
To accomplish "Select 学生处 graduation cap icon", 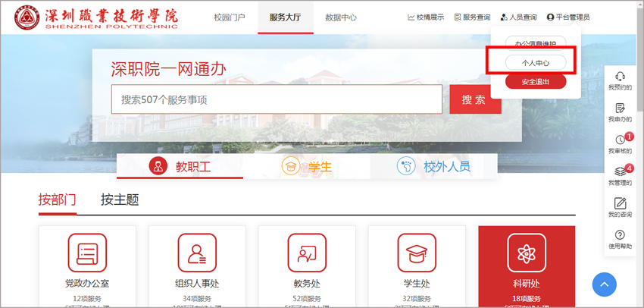I will pyautogui.click(x=417, y=253).
